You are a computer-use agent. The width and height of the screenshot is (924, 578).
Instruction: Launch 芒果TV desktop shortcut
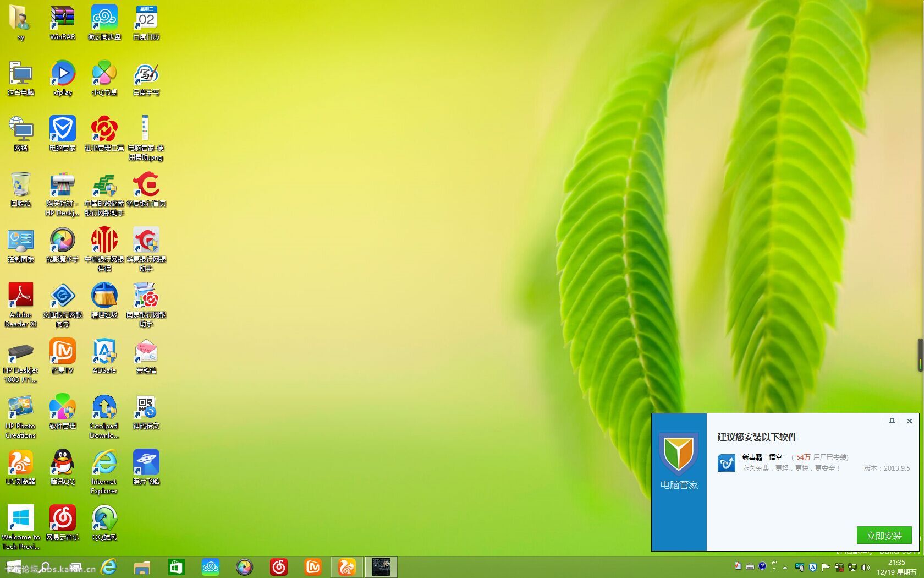pyautogui.click(x=63, y=356)
